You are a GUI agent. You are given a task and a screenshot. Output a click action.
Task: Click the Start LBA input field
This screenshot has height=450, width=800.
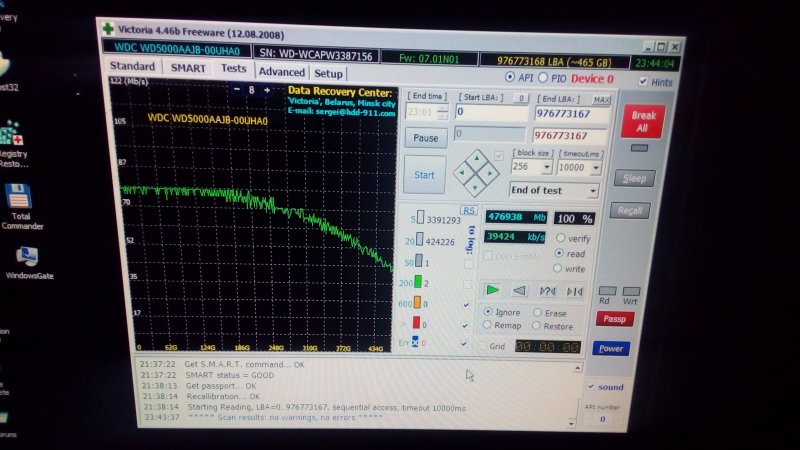[x=490, y=114]
